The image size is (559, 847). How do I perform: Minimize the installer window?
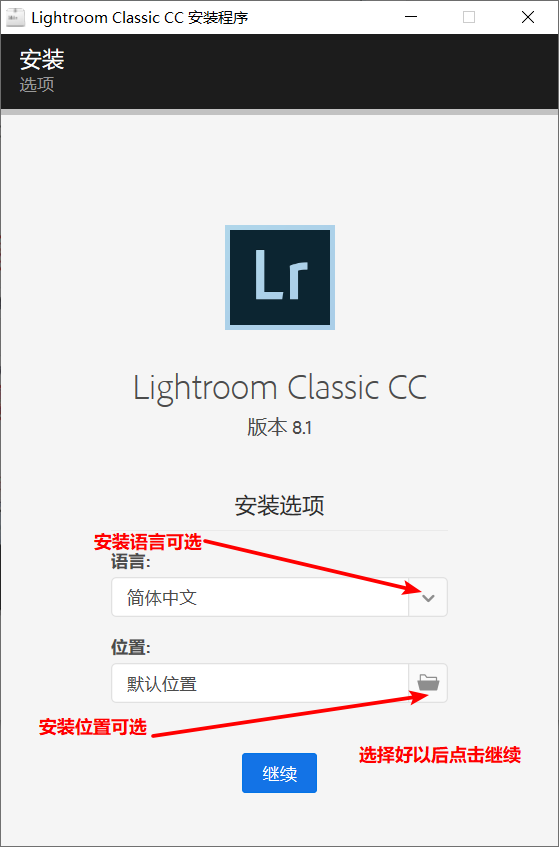click(x=412, y=17)
